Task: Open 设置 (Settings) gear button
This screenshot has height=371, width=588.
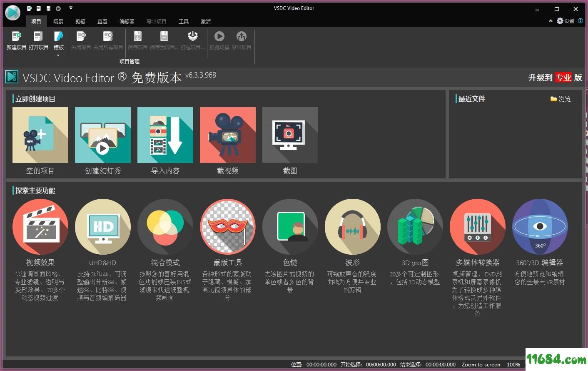Action: point(566,21)
